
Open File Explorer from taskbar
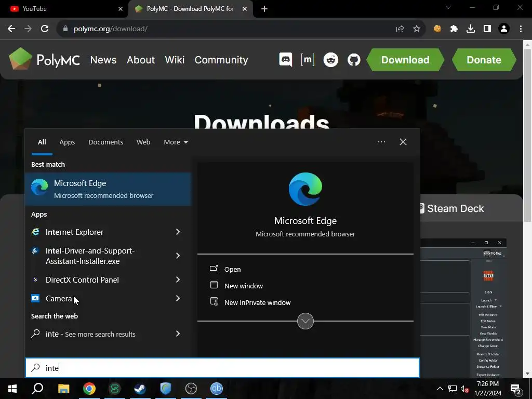point(63,389)
